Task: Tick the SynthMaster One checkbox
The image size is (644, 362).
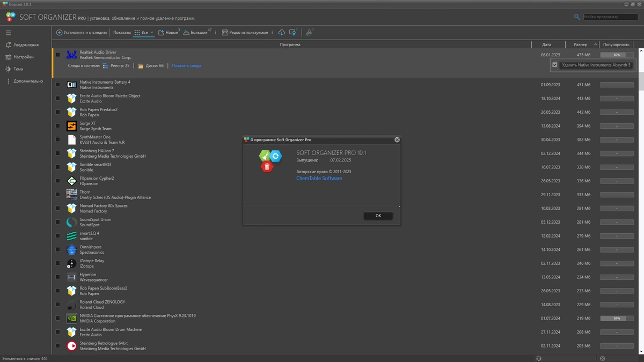Action: [58, 139]
